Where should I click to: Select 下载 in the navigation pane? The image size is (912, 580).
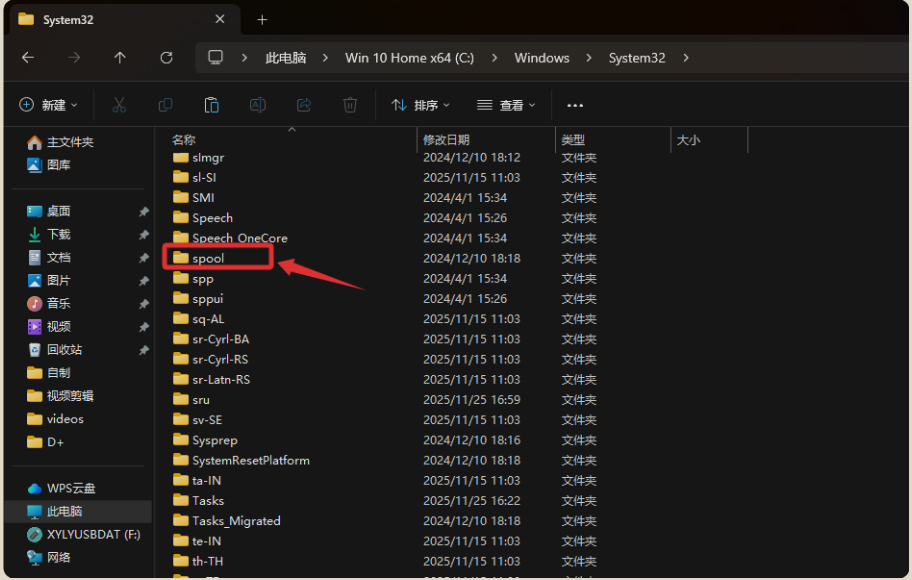pyautogui.click(x=59, y=234)
